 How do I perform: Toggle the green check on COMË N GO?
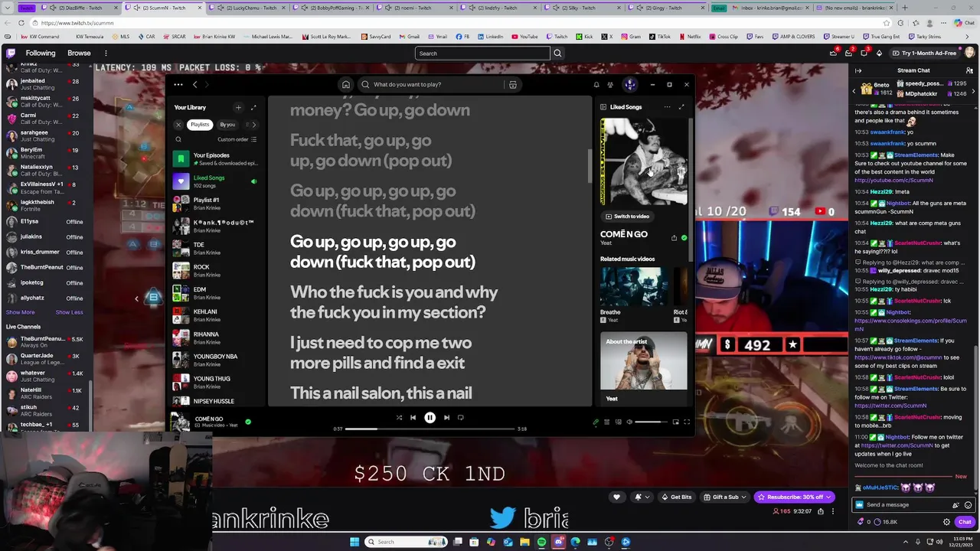click(684, 238)
